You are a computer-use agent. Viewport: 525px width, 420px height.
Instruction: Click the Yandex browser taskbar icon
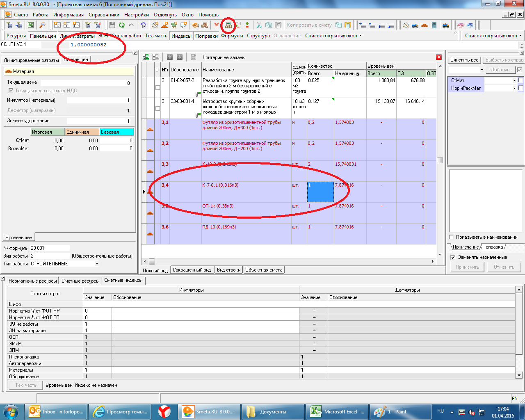pyautogui.click(x=164, y=411)
